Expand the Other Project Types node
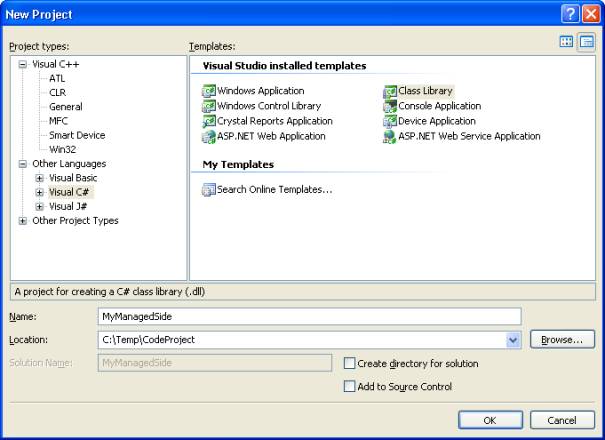This screenshot has width=605, height=440. (x=23, y=221)
